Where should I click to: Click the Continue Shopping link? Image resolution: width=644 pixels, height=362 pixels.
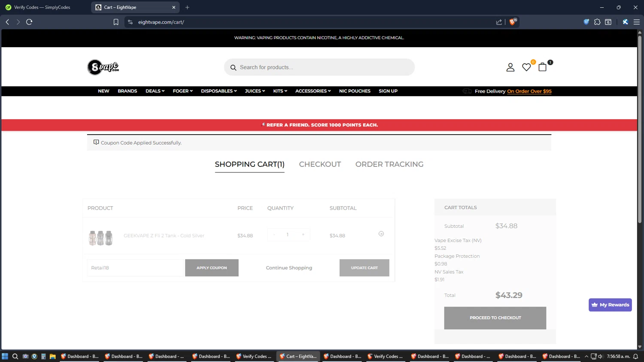point(289,268)
